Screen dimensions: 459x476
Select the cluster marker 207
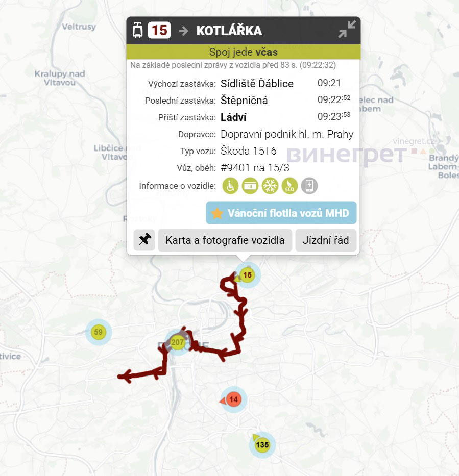pyautogui.click(x=177, y=342)
